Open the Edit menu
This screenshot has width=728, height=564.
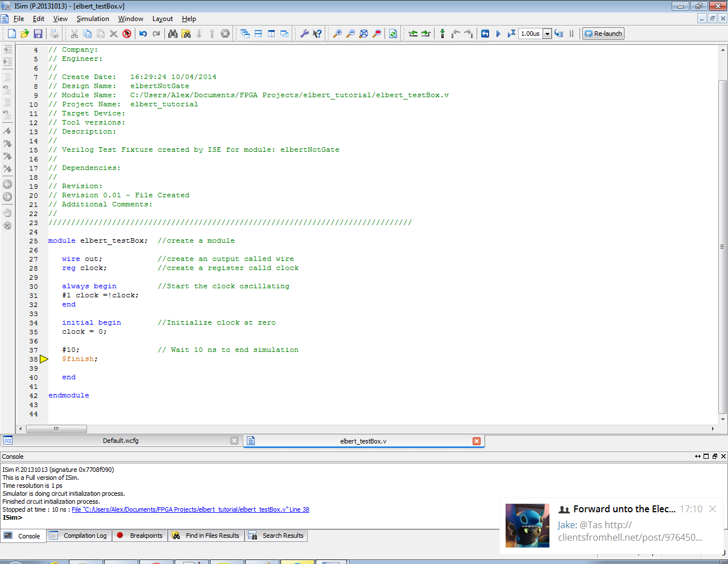[39, 19]
